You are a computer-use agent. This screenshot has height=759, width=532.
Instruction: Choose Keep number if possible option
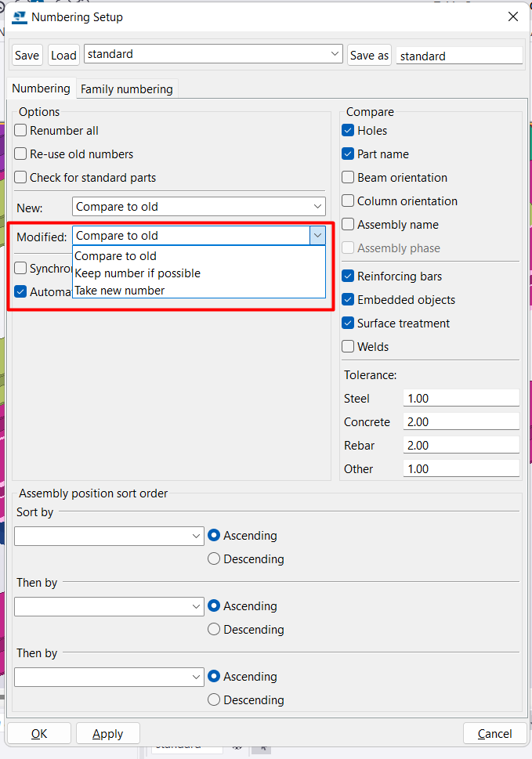click(138, 273)
